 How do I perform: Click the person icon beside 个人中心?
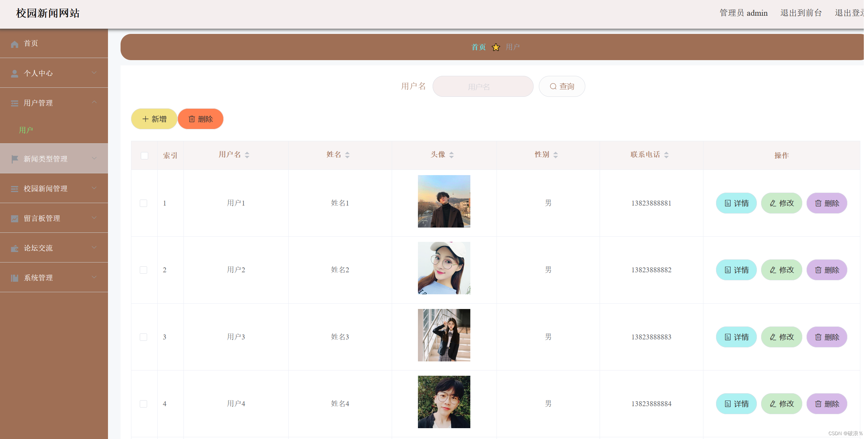click(14, 74)
